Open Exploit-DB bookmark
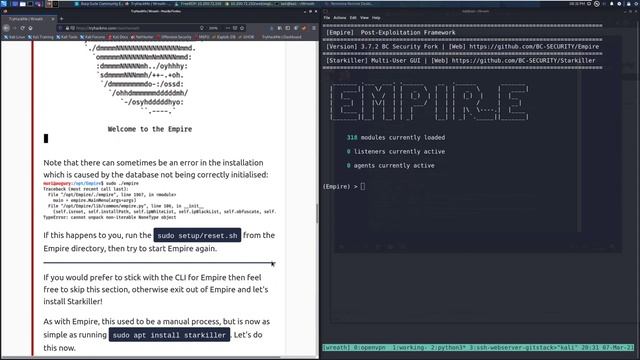The height and width of the screenshot is (360, 640). pyautogui.click(x=224, y=37)
